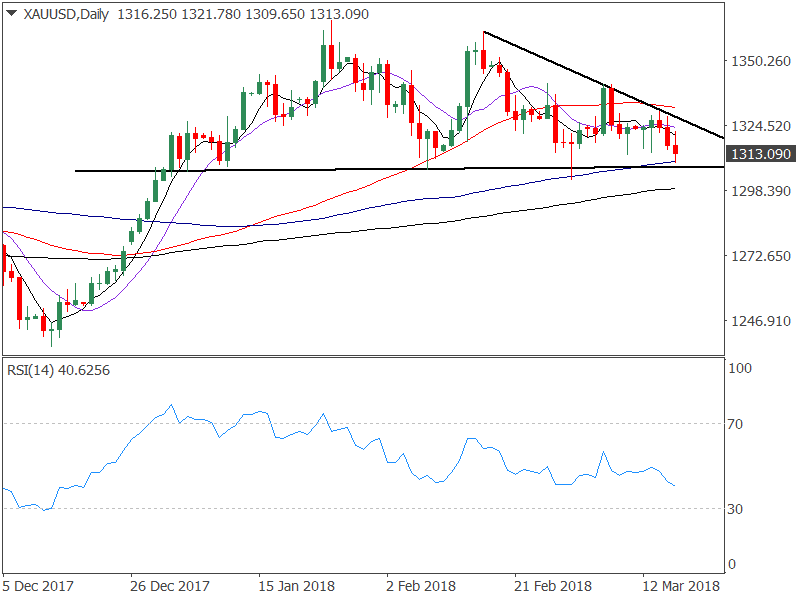This screenshot has width=800, height=600.
Task: Click the triangle arrow beside XAUUSD,Daily
Action: pyautogui.click(x=12, y=13)
